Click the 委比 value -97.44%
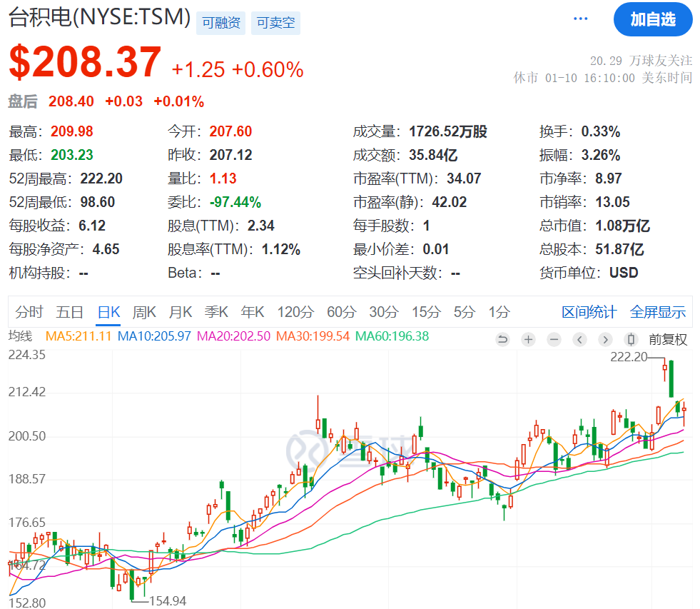Screen dimensions: 700x609 [x=235, y=202]
